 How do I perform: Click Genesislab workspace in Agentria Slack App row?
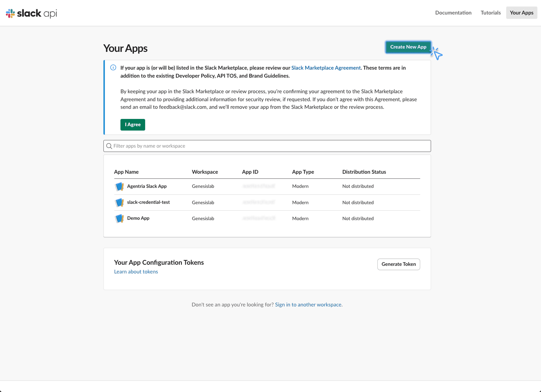tap(203, 186)
